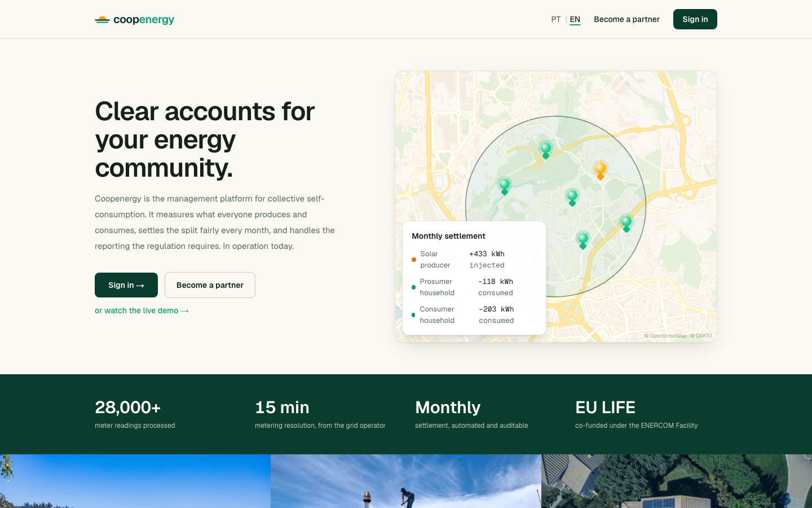Click the orange solar producer map pin
The height and width of the screenshot is (508, 812).
(601, 171)
